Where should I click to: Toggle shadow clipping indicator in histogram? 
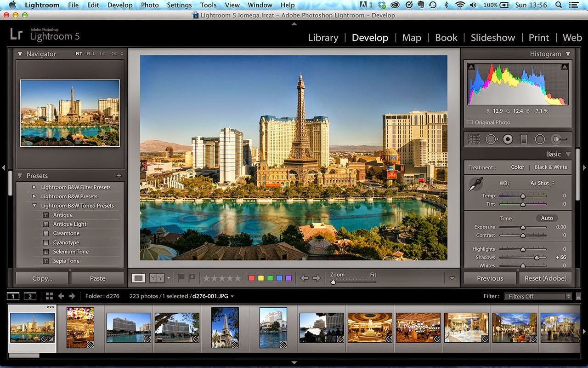point(471,67)
